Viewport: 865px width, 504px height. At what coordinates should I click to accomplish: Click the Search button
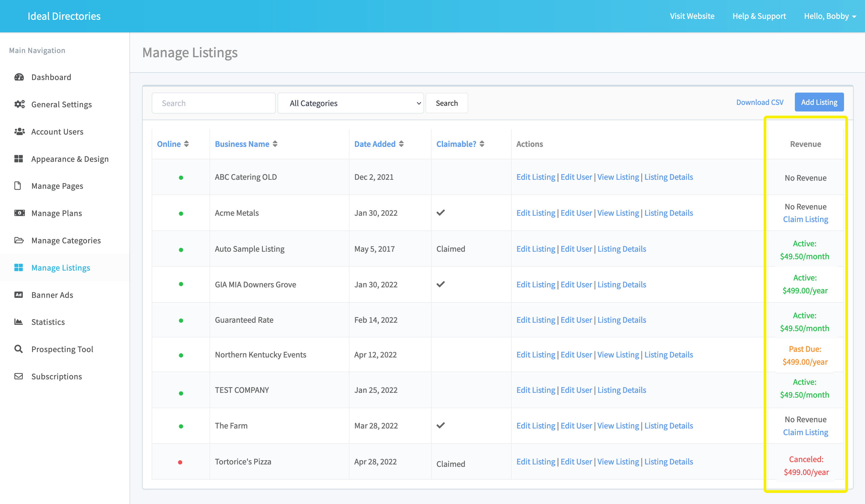(447, 103)
